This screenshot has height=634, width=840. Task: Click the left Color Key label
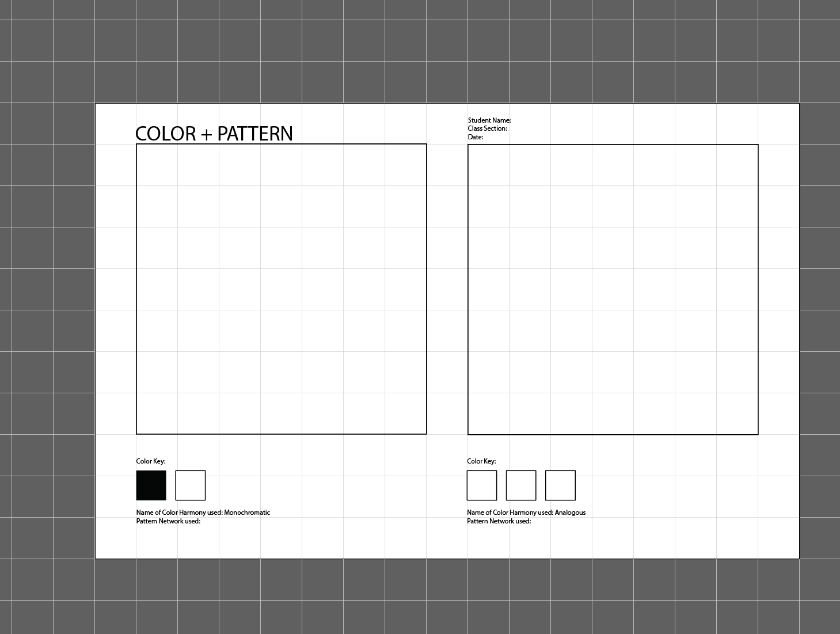(150, 461)
